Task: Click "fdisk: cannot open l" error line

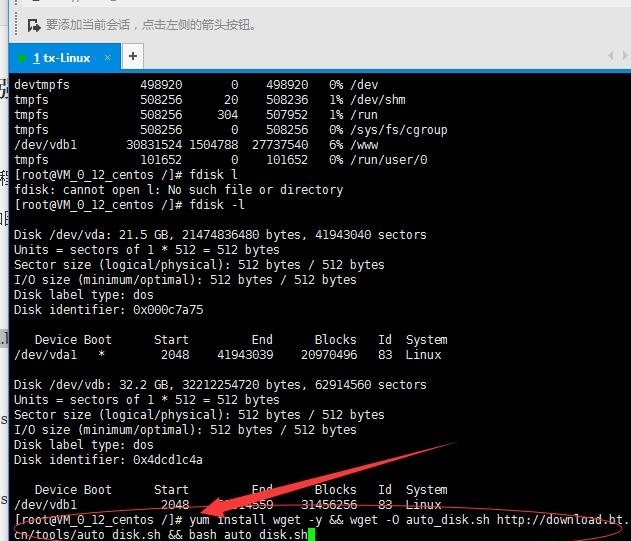Action: point(179,190)
